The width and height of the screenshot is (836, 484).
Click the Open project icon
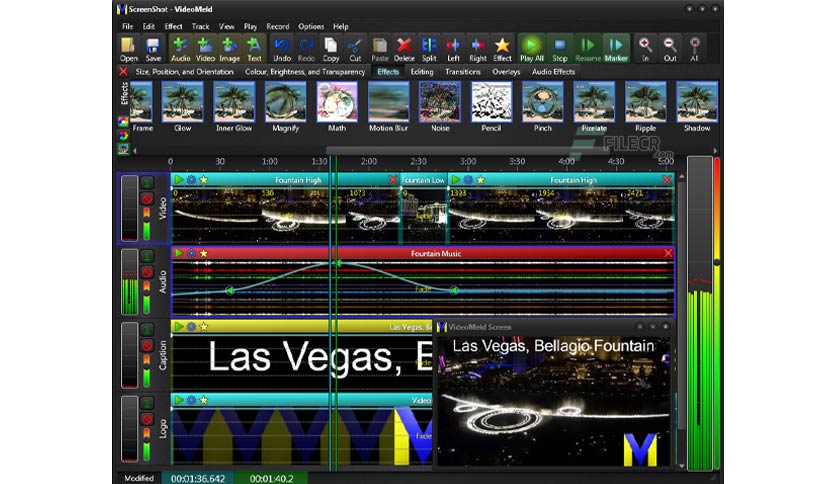pyautogui.click(x=128, y=49)
